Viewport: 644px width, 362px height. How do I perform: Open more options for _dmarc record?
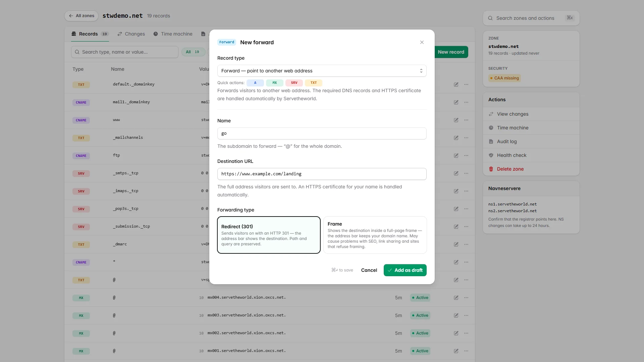pyautogui.click(x=466, y=244)
